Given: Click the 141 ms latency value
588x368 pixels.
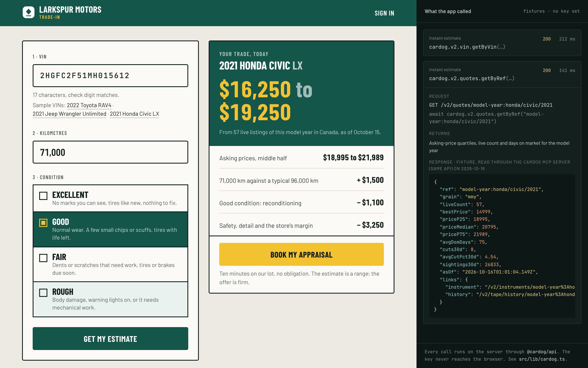Looking at the screenshot, I should coord(567,70).
